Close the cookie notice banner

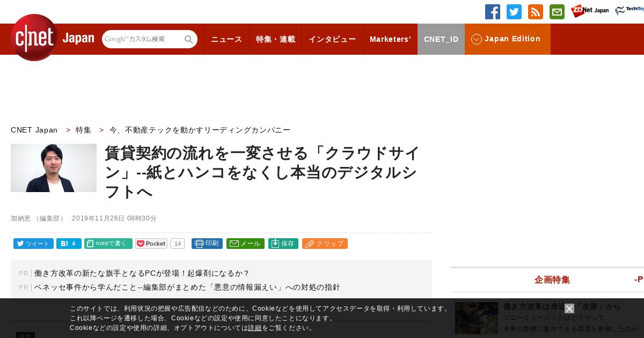pos(569,308)
